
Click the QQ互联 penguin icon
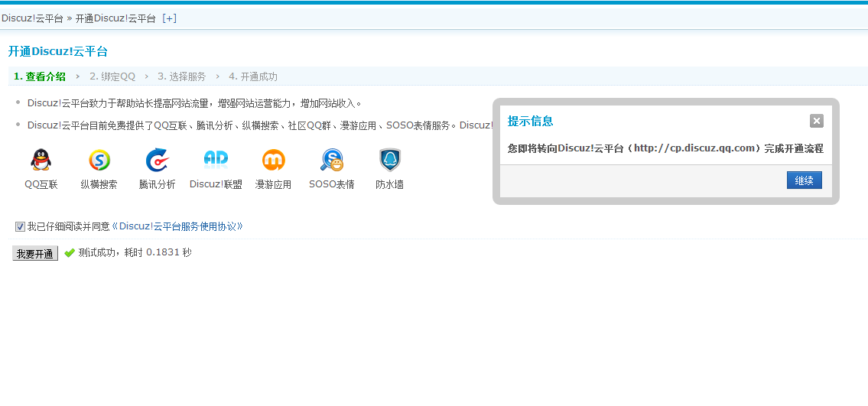41,160
